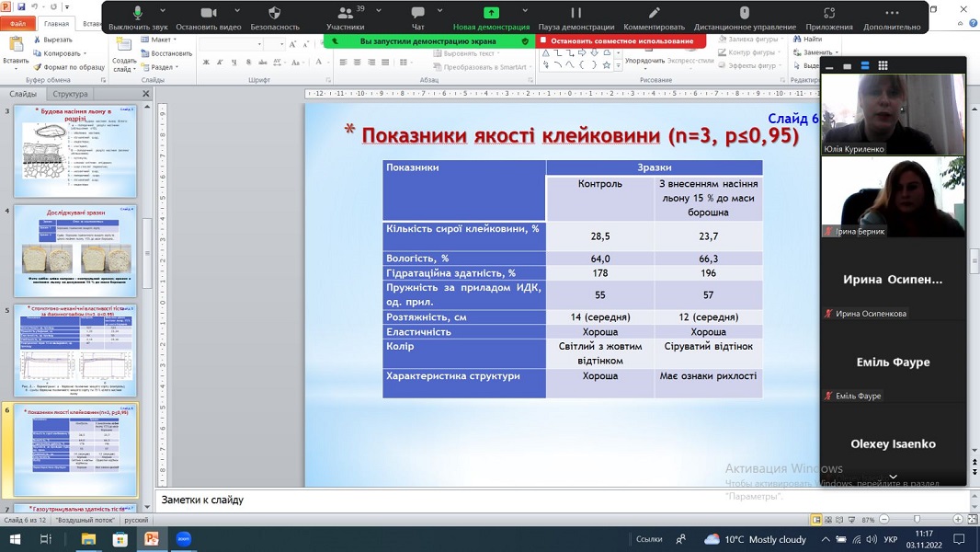Open weather widget 10°C Mostly cloudy

[x=755, y=539]
